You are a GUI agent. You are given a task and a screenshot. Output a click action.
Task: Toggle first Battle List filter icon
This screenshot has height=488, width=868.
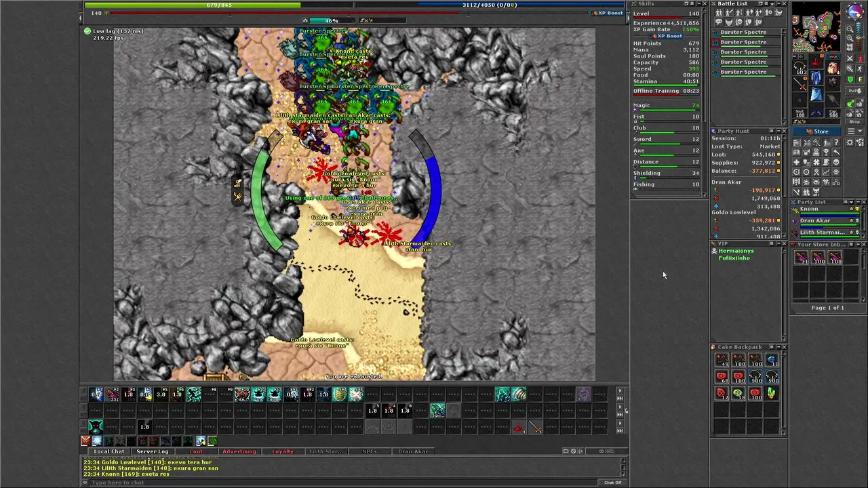pyautogui.click(x=719, y=12)
